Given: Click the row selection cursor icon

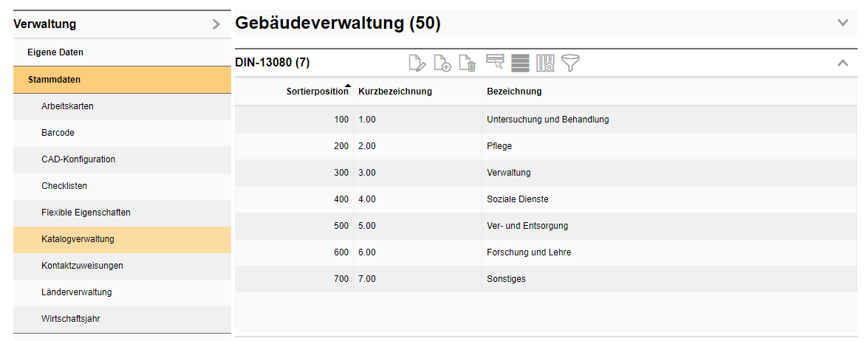Looking at the screenshot, I should (x=495, y=63).
